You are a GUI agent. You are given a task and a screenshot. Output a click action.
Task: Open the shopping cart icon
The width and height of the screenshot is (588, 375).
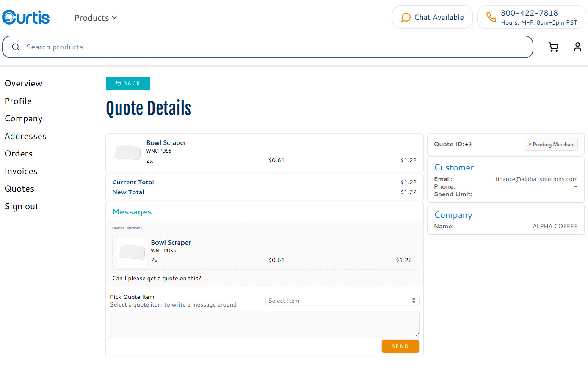(x=553, y=47)
